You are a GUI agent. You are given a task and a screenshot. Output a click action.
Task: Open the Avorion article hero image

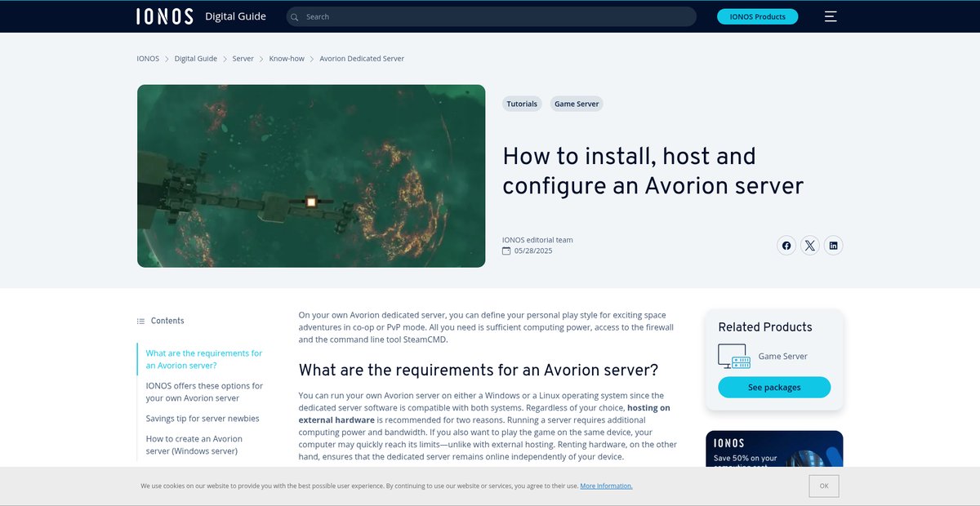coord(311,176)
